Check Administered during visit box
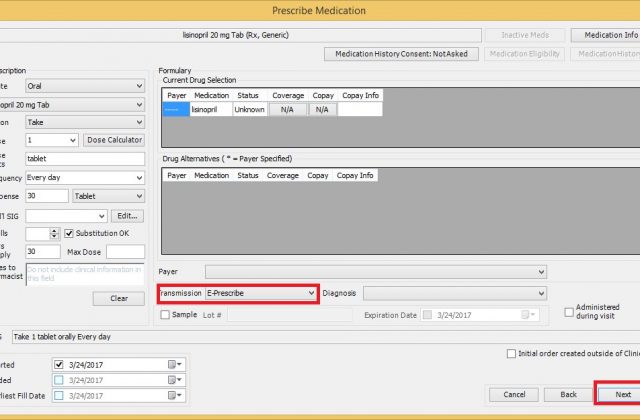The width and height of the screenshot is (640, 420). coord(570,310)
